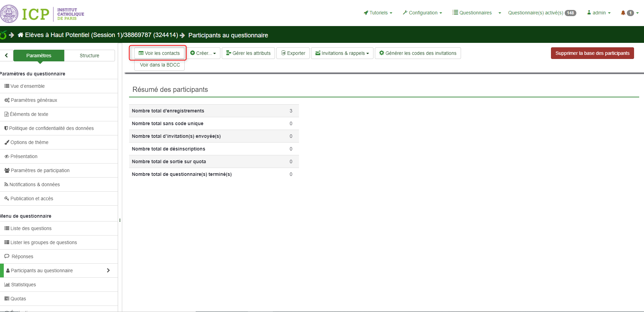This screenshot has height=312, width=644.
Task: Expand the Créer dropdown
Action: tap(203, 53)
